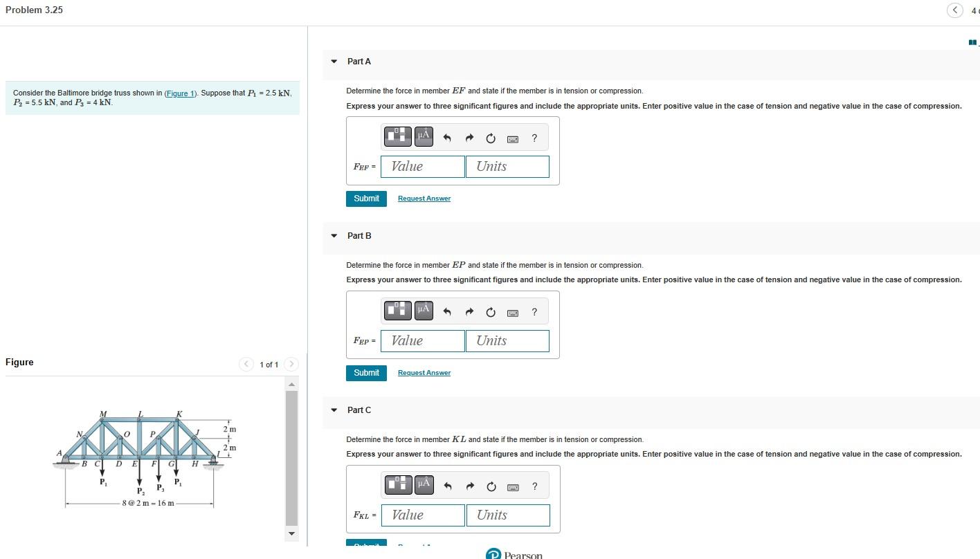Viewport: 980px width, 559px height.
Task: Go to the previous problem with the top chevron
Action: 955,10
